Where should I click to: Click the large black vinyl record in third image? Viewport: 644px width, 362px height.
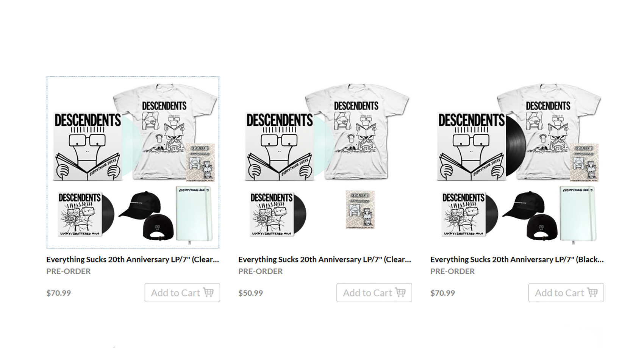[x=515, y=146]
